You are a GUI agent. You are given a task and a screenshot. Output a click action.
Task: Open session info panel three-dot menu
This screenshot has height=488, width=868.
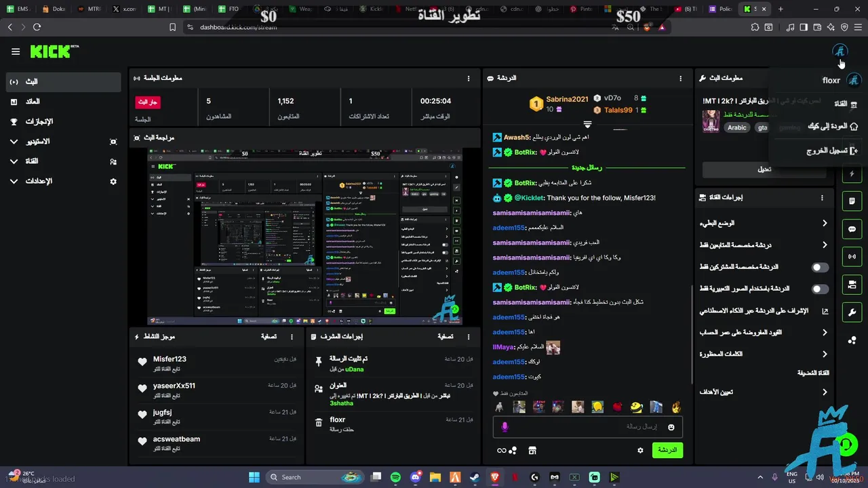[x=469, y=79]
